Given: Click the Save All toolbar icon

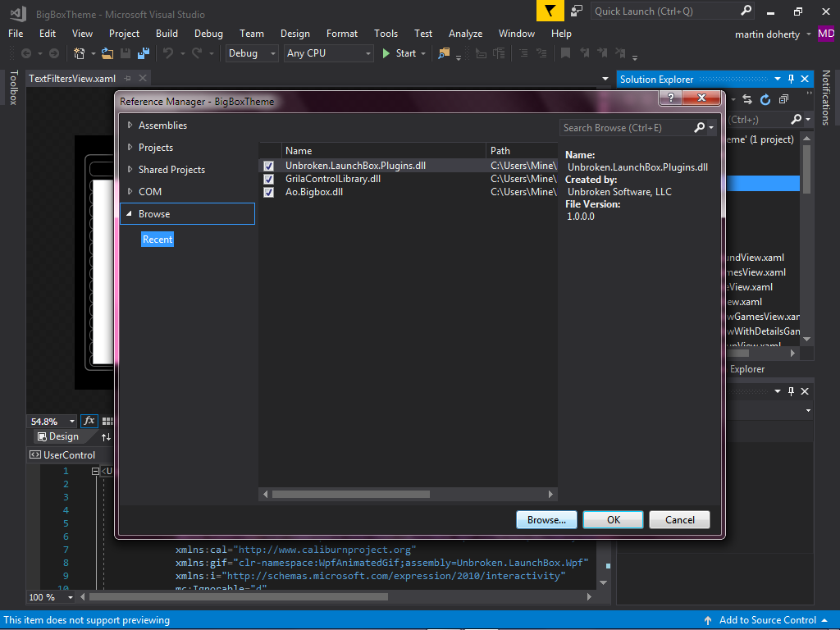Looking at the screenshot, I should click(x=144, y=53).
